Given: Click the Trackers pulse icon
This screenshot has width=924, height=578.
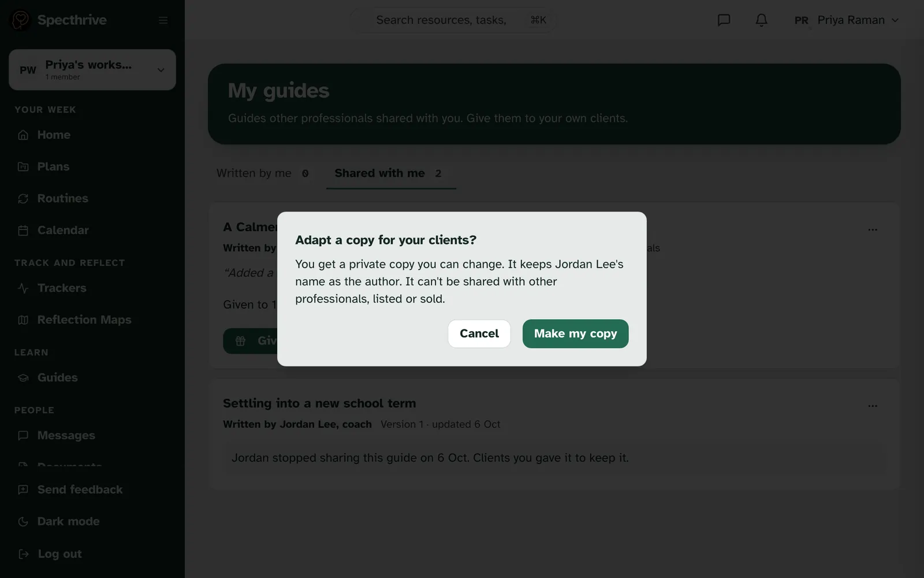Looking at the screenshot, I should [23, 288].
